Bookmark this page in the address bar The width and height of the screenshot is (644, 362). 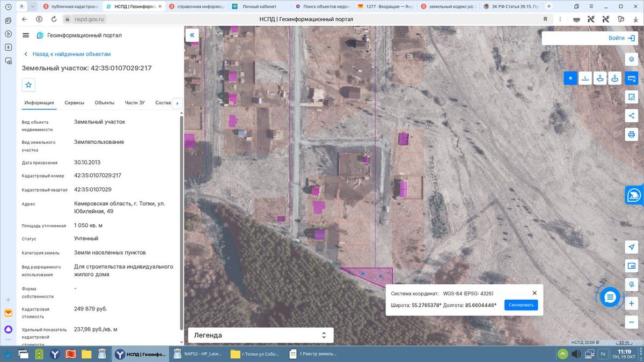point(545,19)
